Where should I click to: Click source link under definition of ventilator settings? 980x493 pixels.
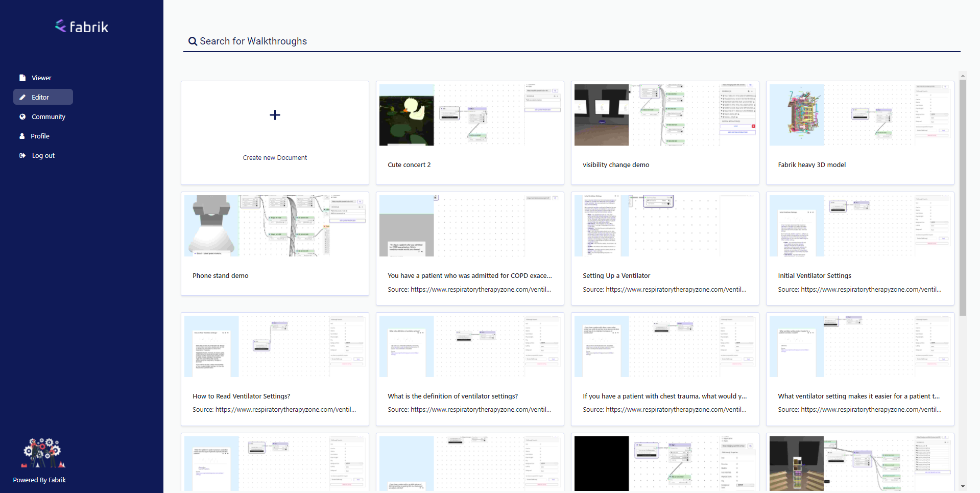469,410
